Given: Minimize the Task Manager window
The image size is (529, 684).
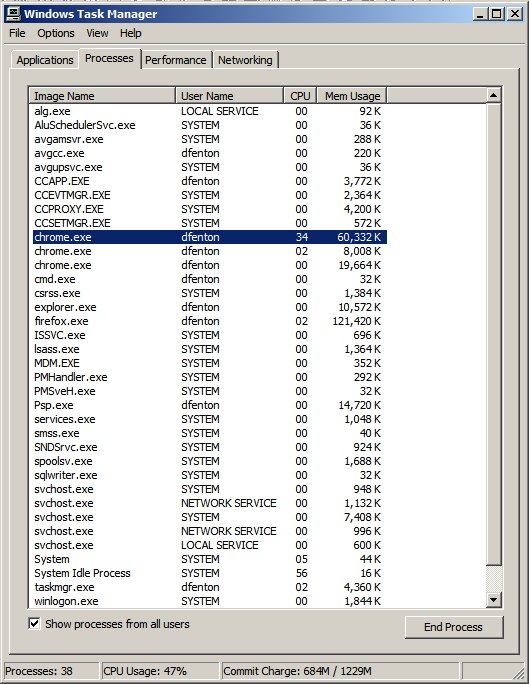Looking at the screenshot, I should [480, 14].
